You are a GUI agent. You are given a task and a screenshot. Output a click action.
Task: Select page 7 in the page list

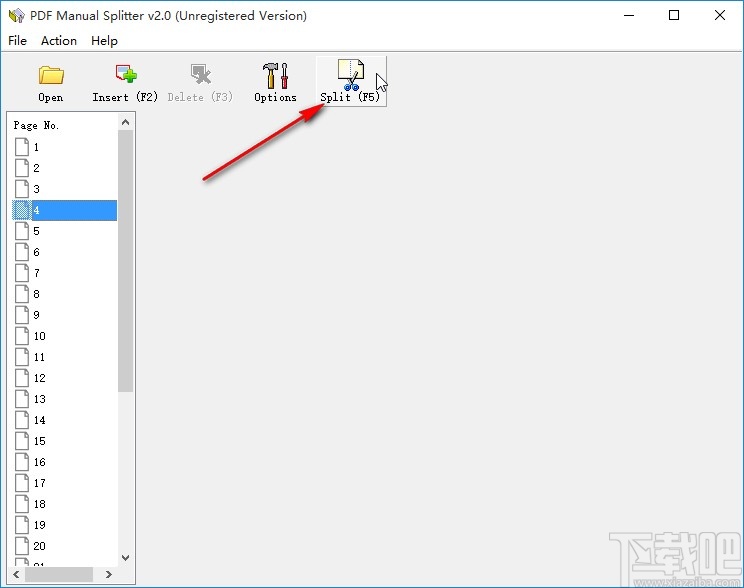click(x=65, y=273)
